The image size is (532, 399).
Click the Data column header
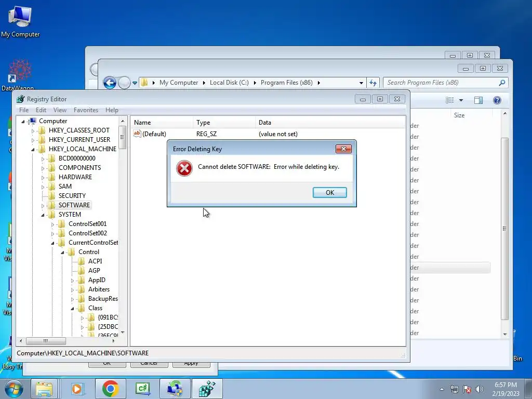click(x=330, y=123)
